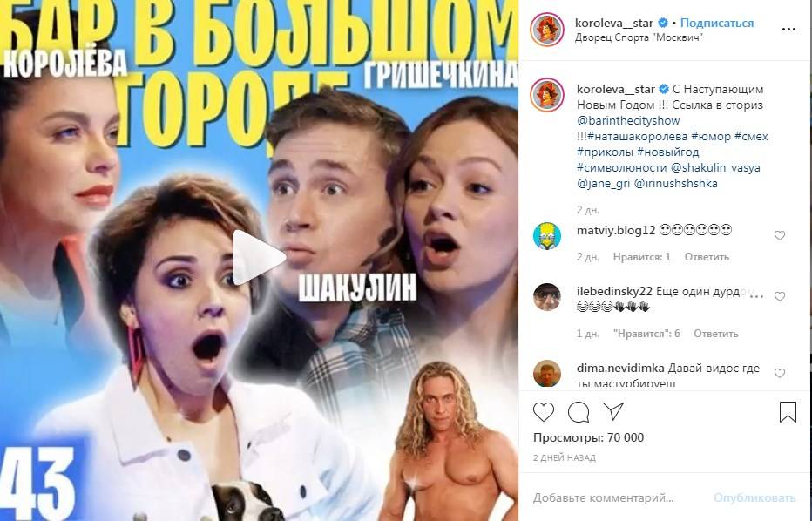The height and width of the screenshot is (521, 812).
Task: Click the Подписаться follow link
Action: coord(717,23)
